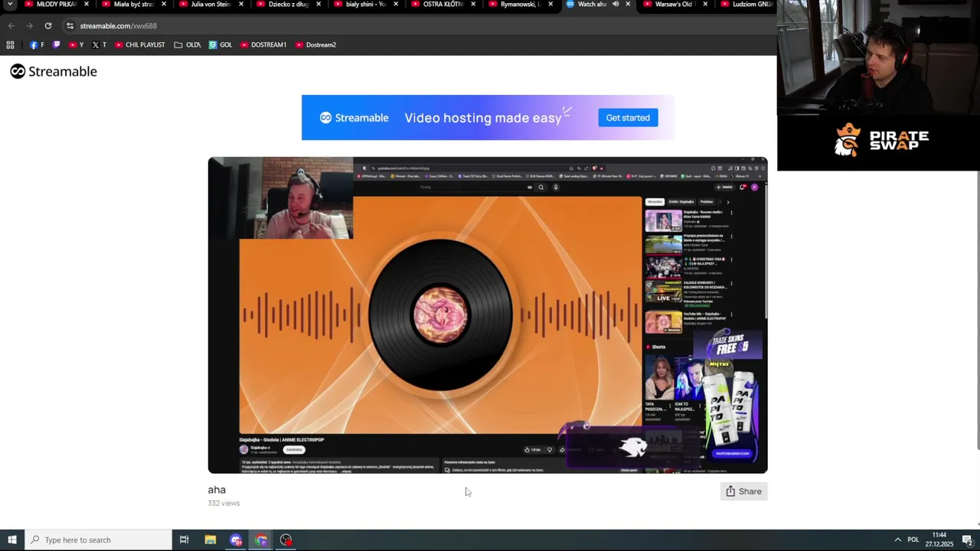980x551 pixels.
Task: Open the GOL bookmark
Action: click(x=220, y=45)
